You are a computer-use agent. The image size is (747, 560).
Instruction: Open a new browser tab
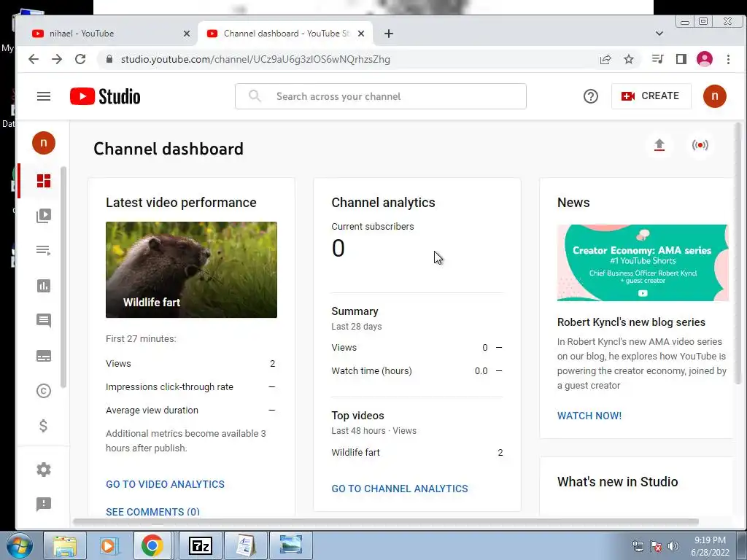[x=389, y=34]
